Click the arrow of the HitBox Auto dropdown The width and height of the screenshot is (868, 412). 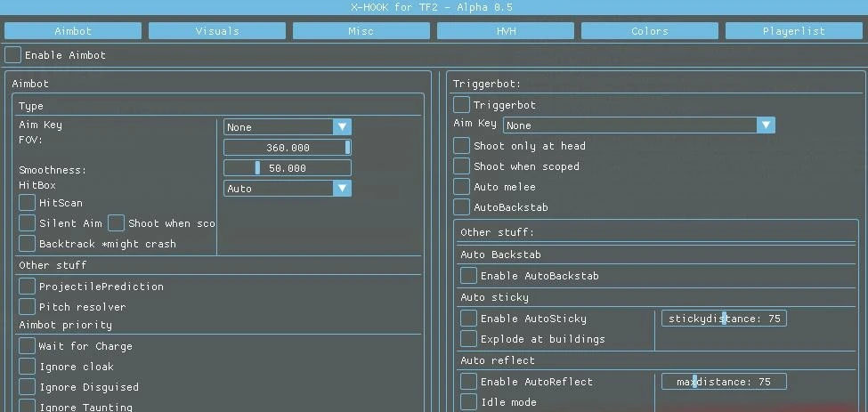pyautogui.click(x=342, y=189)
